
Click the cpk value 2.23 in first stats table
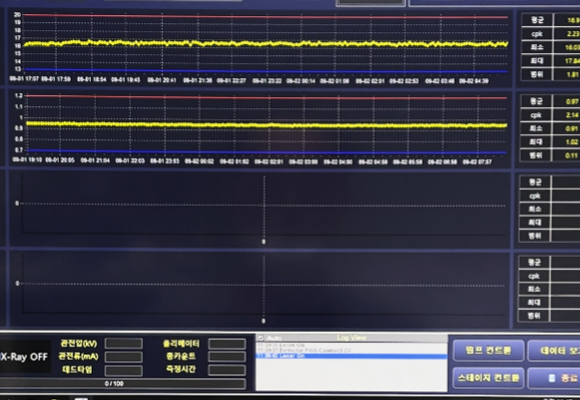tap(573, 34)
